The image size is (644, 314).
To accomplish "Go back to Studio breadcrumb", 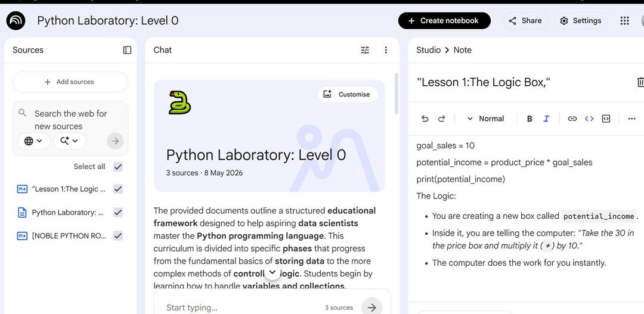I will click(428, 50).
